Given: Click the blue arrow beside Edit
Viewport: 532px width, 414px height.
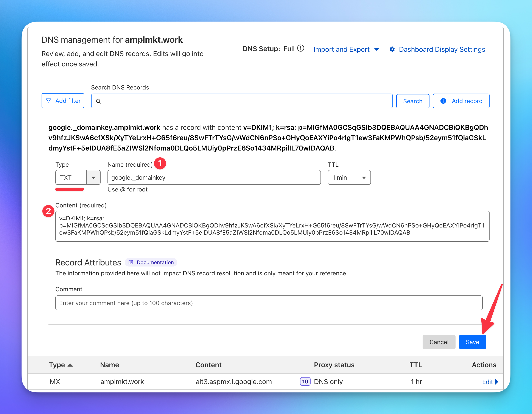Looking at the screenshot, I should point(496,382).
